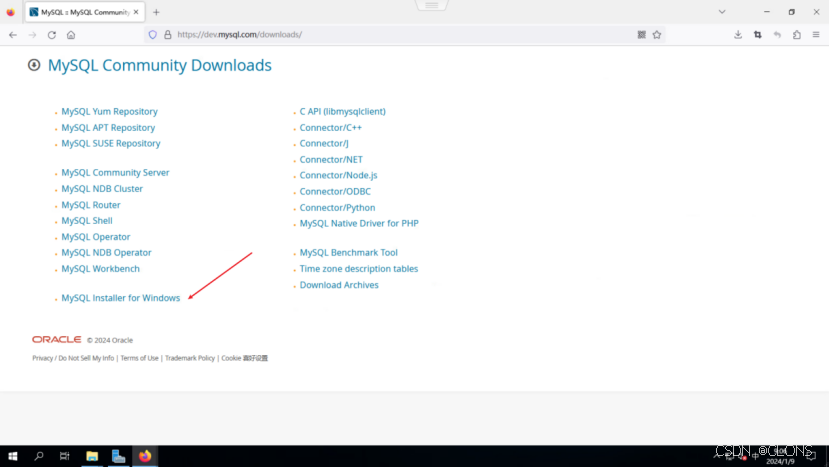830x467 pixels.
Task: Click the Oracle logo in footer
Action: pos(57,339)
